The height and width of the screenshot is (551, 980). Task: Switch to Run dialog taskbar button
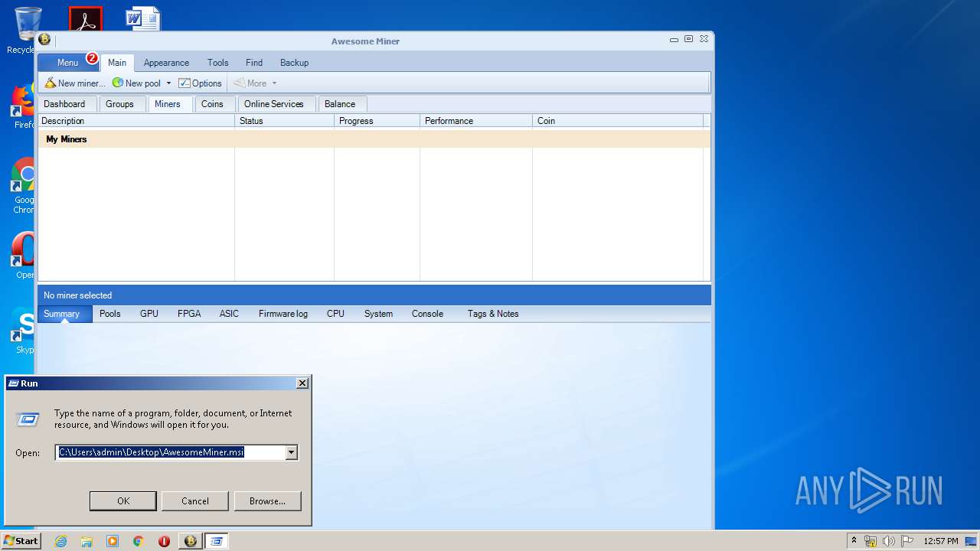coord(217,541)
